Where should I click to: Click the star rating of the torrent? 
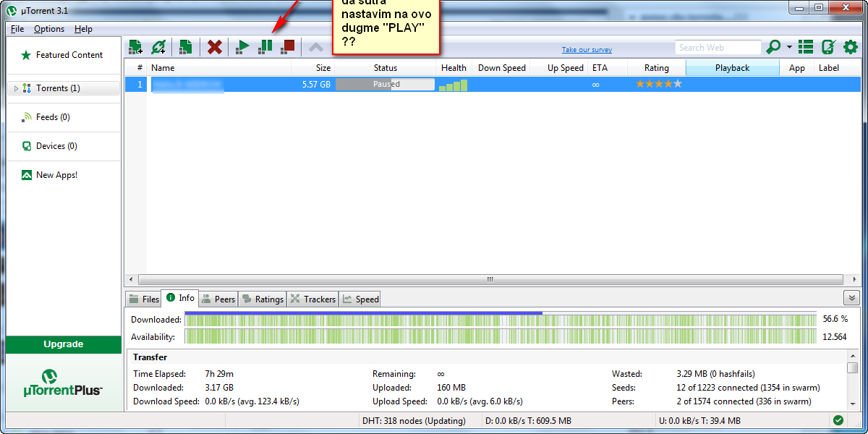pyautogui.click(x=659, y=85)
